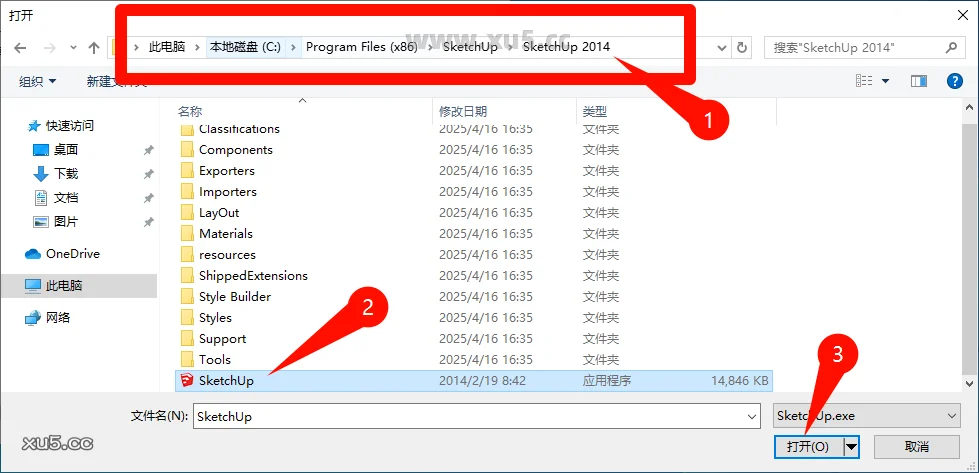Click the SketchUp application file icon

click(x=186, y=380)
